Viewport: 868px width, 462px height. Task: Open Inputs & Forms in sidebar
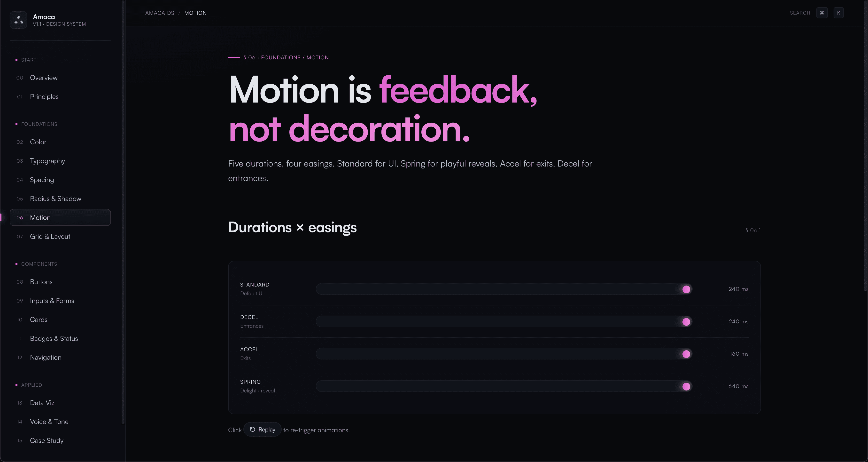tap(52, 301)
